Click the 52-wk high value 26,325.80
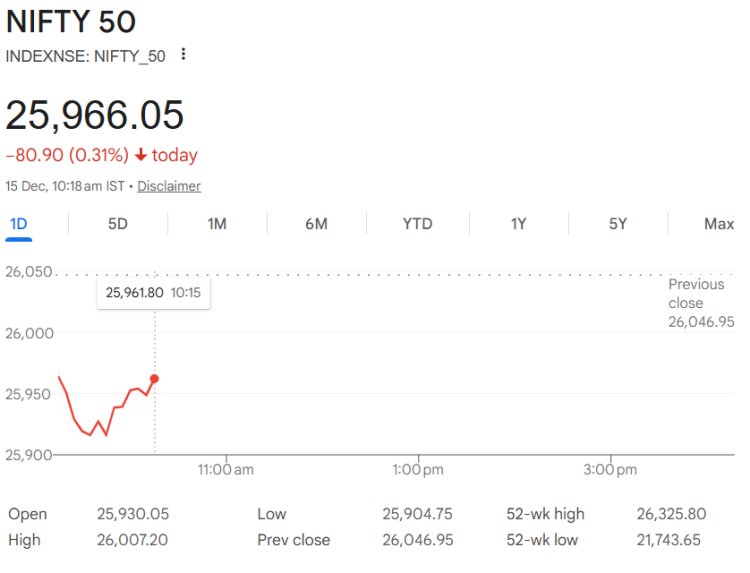The image size is (750, 573). [x=671, y=514]
